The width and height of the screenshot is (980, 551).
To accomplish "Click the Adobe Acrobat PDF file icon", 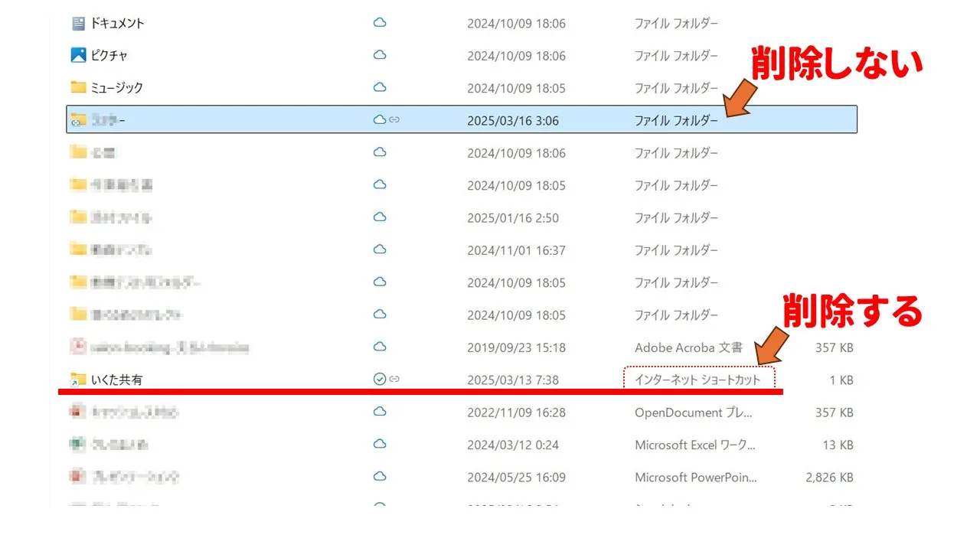I will 78,347.
